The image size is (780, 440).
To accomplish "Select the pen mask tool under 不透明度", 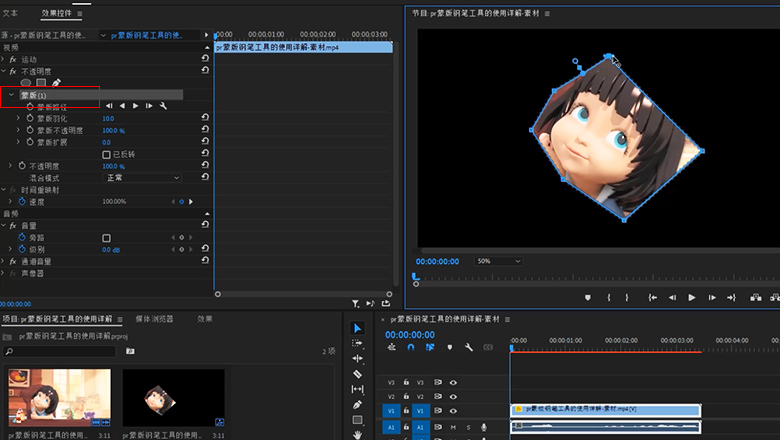I will pyautogui.click(x=56, y=83).
